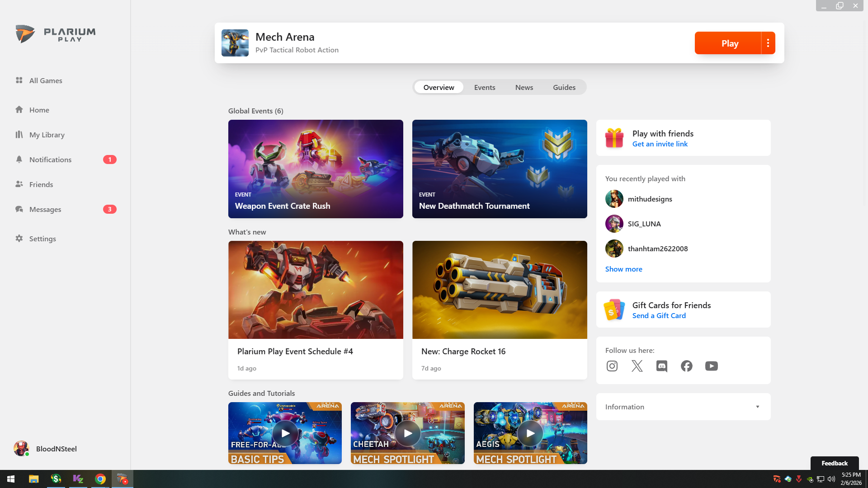This screenshot has height=488, width=868.
Task: Open the three-dot menu beside Play
Action: [x=768, y=43]
